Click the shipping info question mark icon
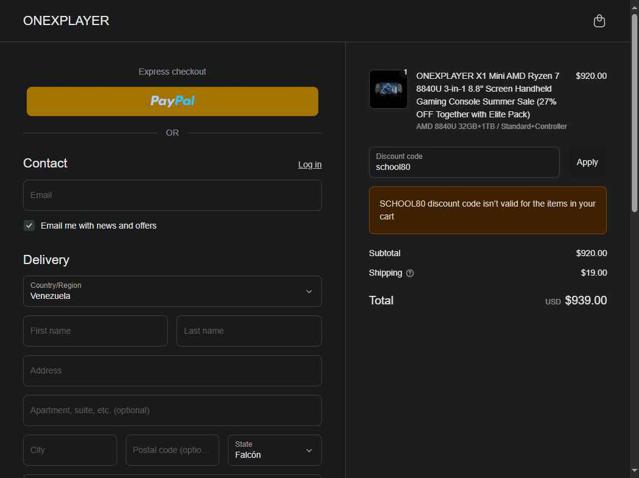 [x=410, y=273]
